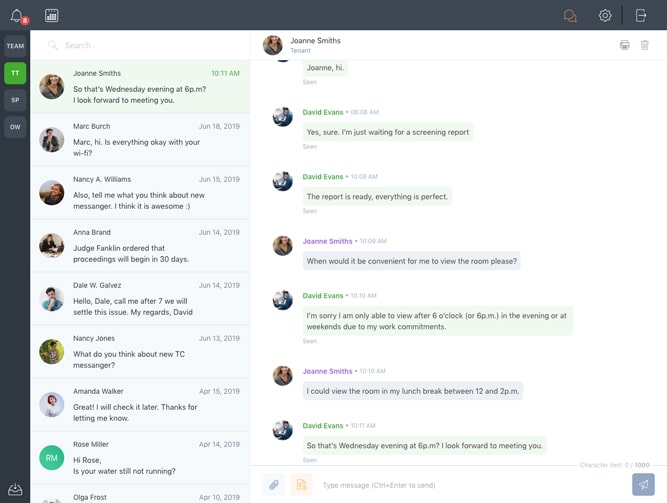Screen dimensions: 667x503
Task: Open the Marc Burch conversation
Action: click(140, 140)
